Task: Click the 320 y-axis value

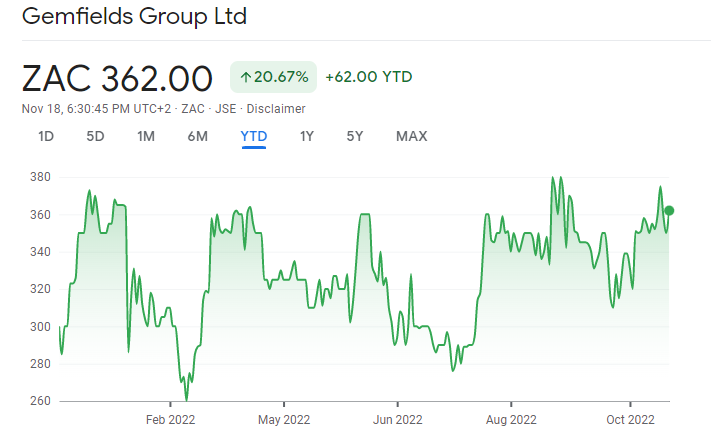Action: pos(40,289)
